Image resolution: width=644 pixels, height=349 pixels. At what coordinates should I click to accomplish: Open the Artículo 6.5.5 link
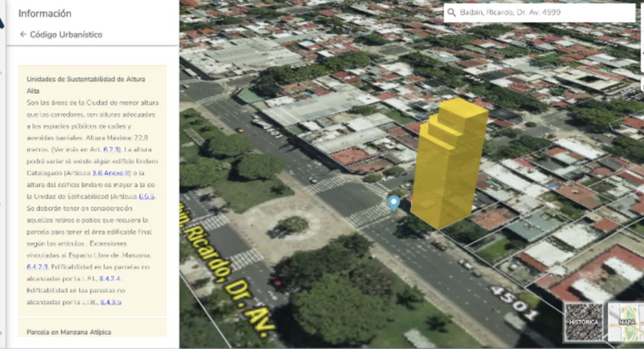[147, 197]
